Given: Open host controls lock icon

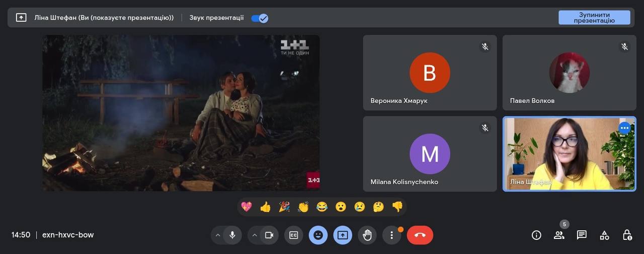Looking at the screenshot, I should (x=627, y=235).
